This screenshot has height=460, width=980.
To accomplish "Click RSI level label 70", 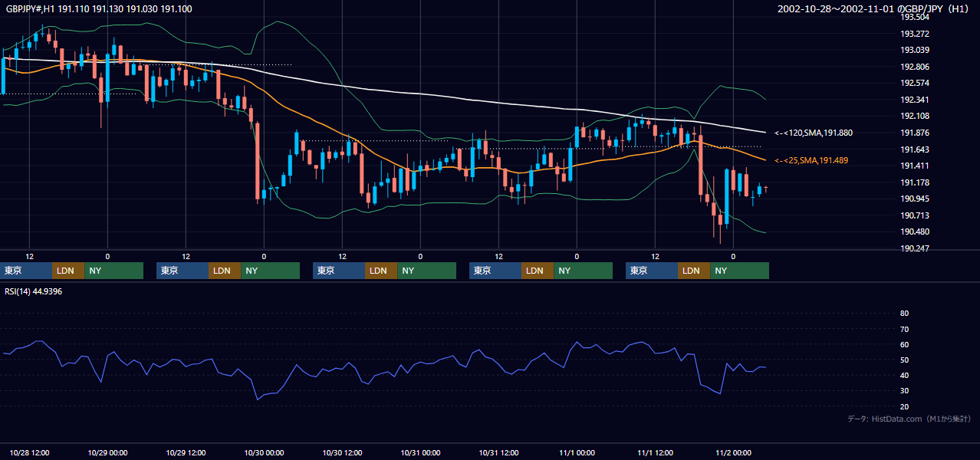I will 904,329.
